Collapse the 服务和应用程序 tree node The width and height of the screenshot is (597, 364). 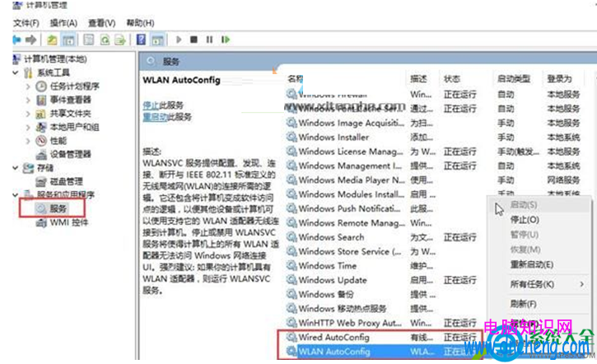[x=16, y=194]
